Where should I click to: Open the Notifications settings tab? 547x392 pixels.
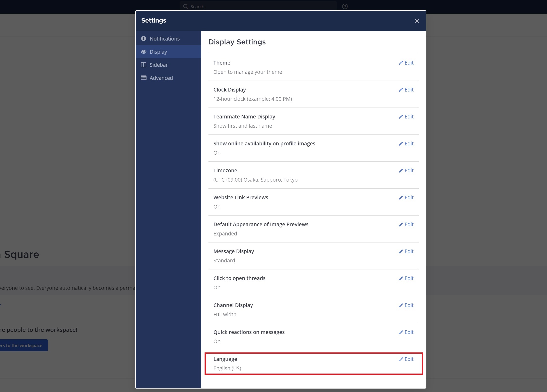(x=165, y=39)
